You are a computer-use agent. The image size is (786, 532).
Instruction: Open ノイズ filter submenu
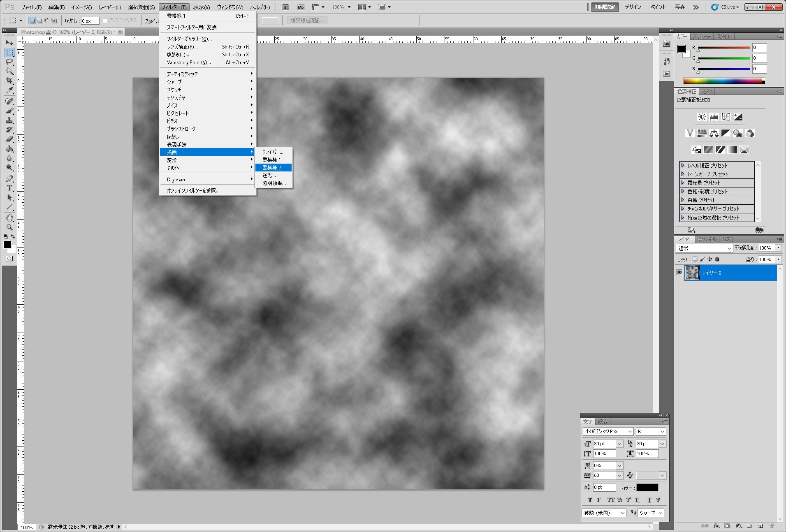[x=208, y=105]
